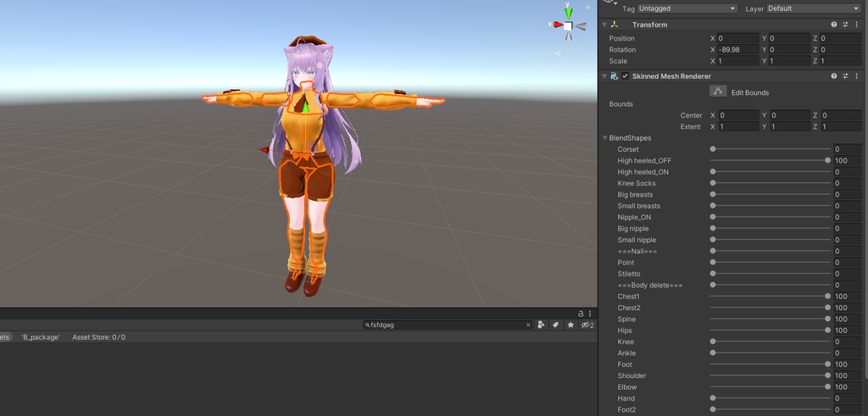Click the Corset blendshape slider
The height and width of the screenshot is (416, 868).
click(770, 149)
